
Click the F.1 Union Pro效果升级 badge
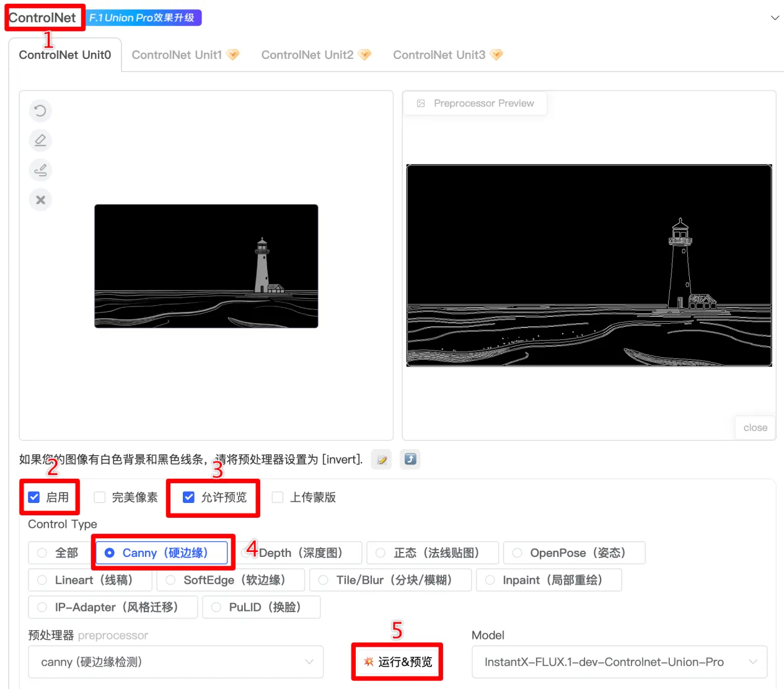[143, 18]
